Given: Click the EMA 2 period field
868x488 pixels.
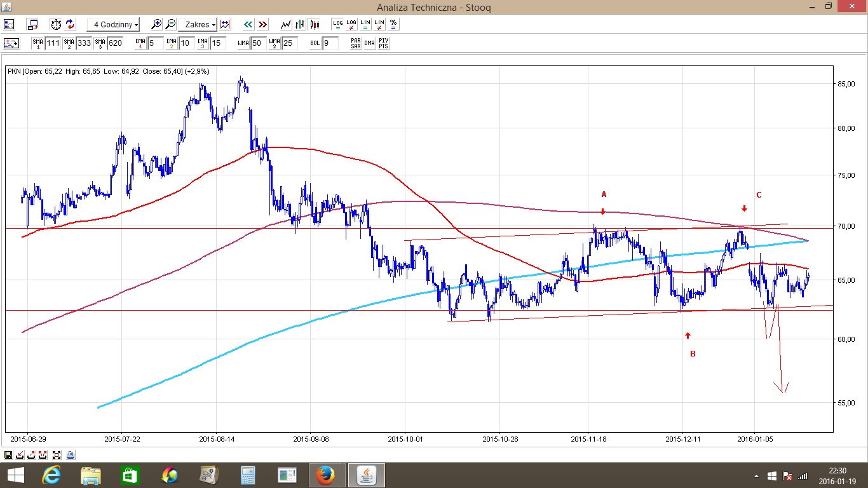Looking at the screenshot, I should (x=186, y=43).
